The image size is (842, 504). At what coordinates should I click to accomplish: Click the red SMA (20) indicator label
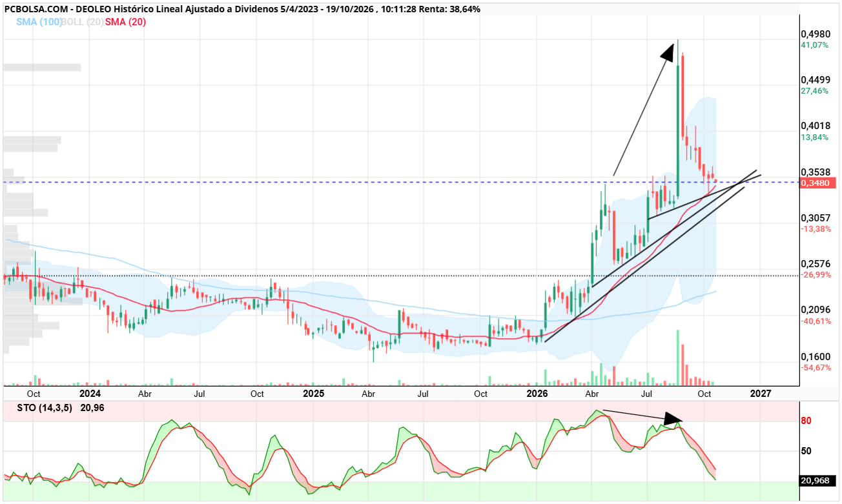pyautogui.click(x=126, y=21)
